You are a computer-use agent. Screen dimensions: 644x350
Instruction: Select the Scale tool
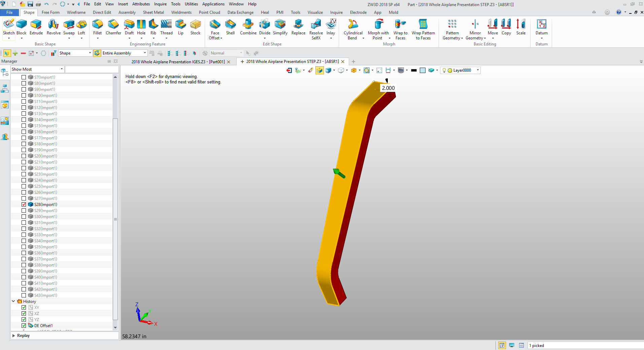click(x=521, y=27)
